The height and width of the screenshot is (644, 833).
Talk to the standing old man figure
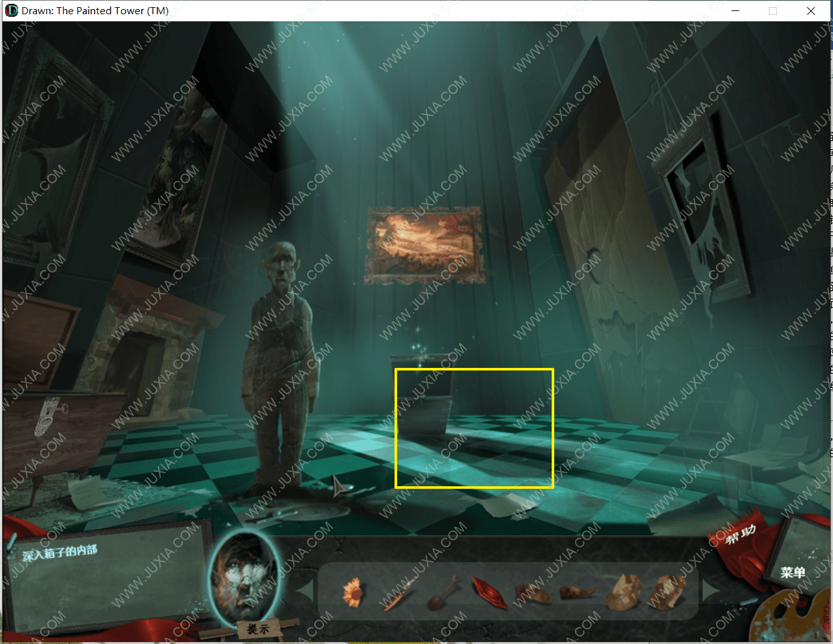279,369
